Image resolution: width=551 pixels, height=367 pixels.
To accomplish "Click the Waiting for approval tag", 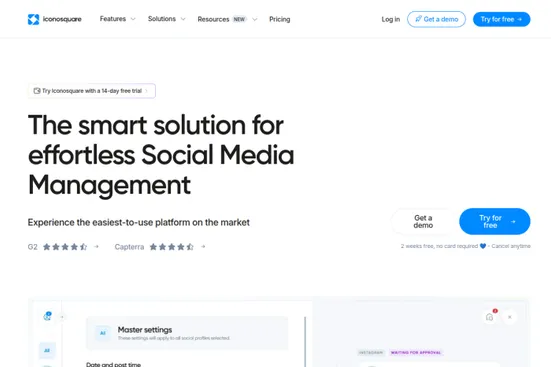I will [x=416, y=353].
